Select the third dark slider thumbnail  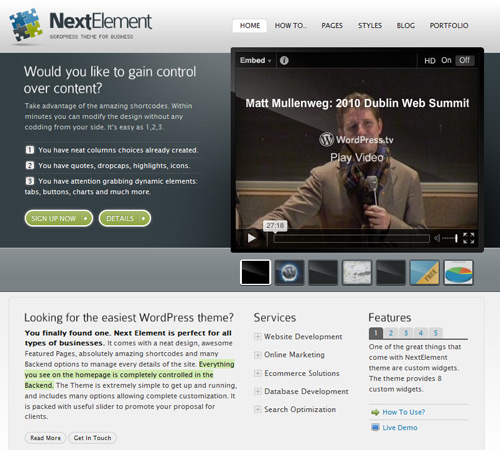coord(323,272)
